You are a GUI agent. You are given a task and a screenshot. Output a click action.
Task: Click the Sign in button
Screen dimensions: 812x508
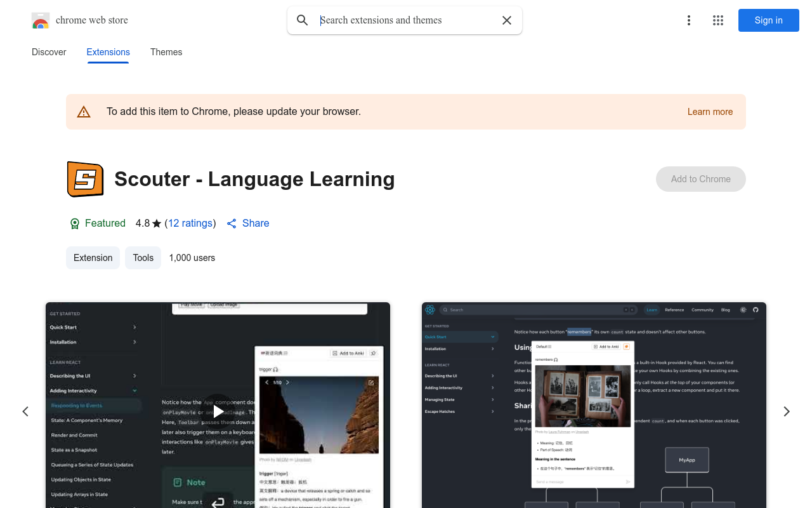(769, 20)
